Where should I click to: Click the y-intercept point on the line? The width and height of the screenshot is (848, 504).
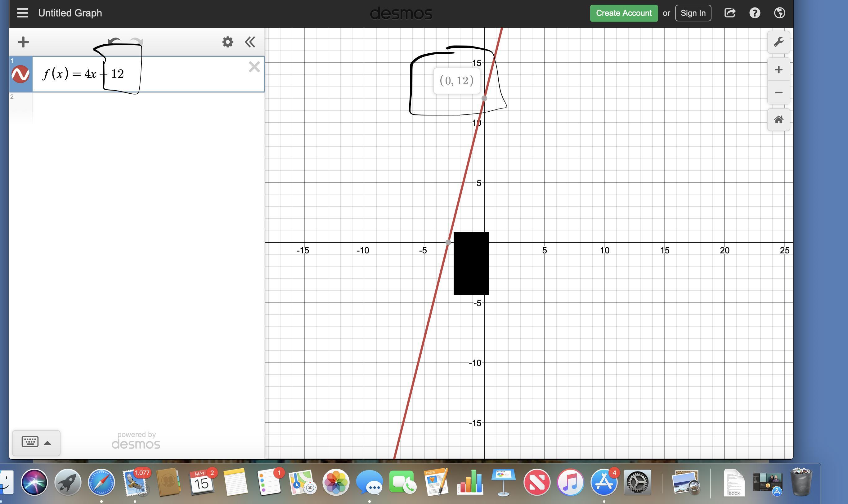click(x=484, y=98)
